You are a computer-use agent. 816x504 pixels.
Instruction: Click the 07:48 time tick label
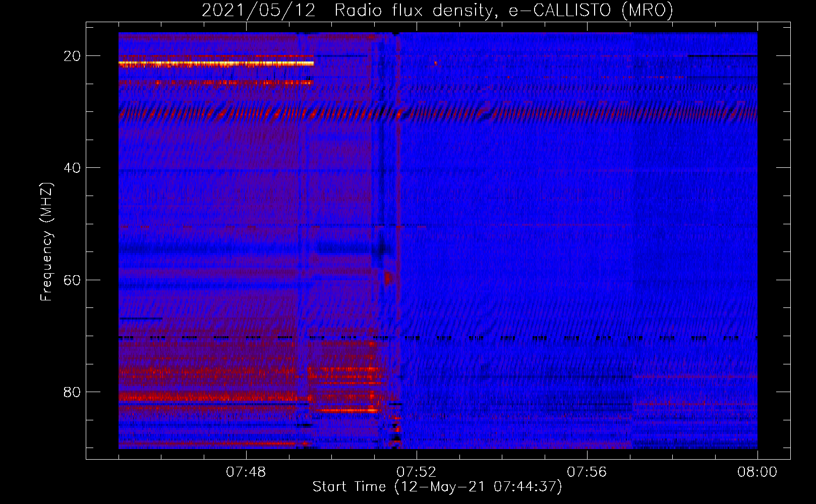pos(246,472)
